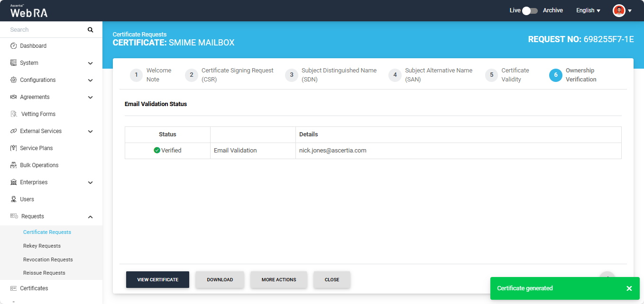
Task: Expand the Configurations menu section
Action: click(x=90, y=80)
